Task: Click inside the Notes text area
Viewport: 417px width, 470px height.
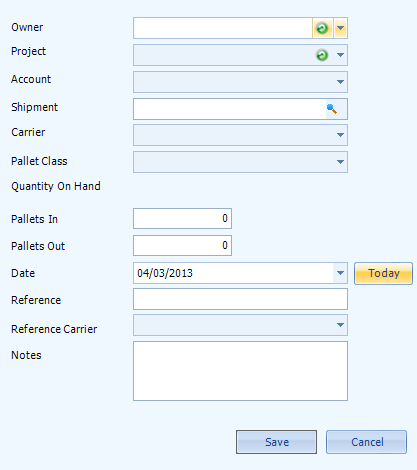Action: point(240,371)
